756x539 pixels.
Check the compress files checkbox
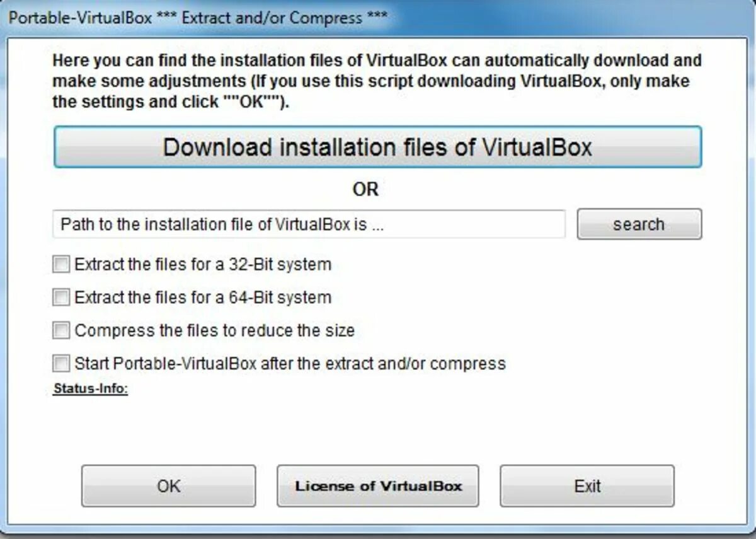[61, 330]
